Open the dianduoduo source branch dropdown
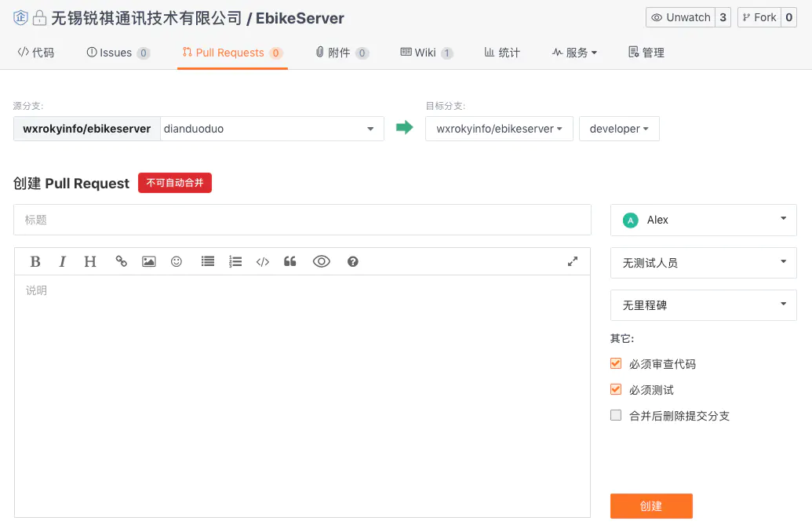The image size is (812, 532). (271, 129)
